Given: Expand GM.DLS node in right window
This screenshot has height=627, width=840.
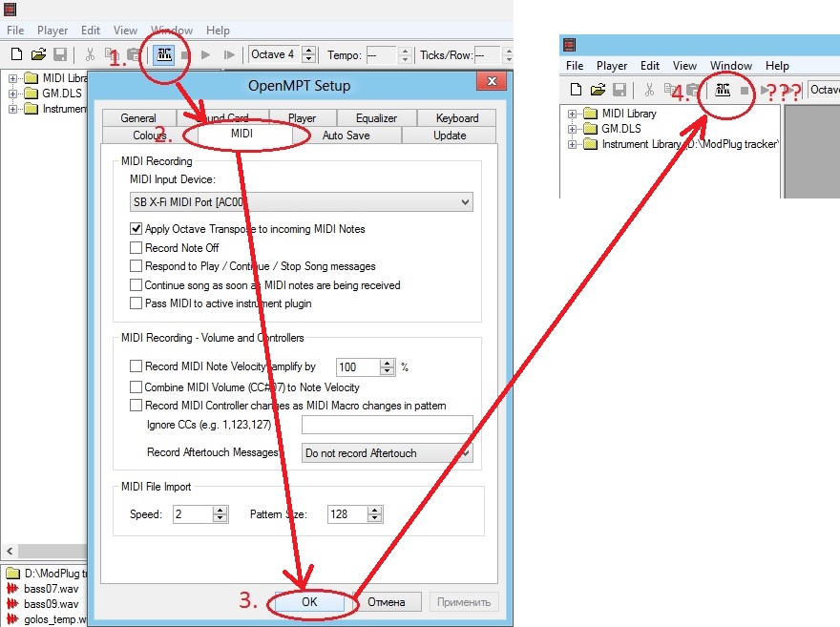Looking at the screenshot, I should point(572,129).
